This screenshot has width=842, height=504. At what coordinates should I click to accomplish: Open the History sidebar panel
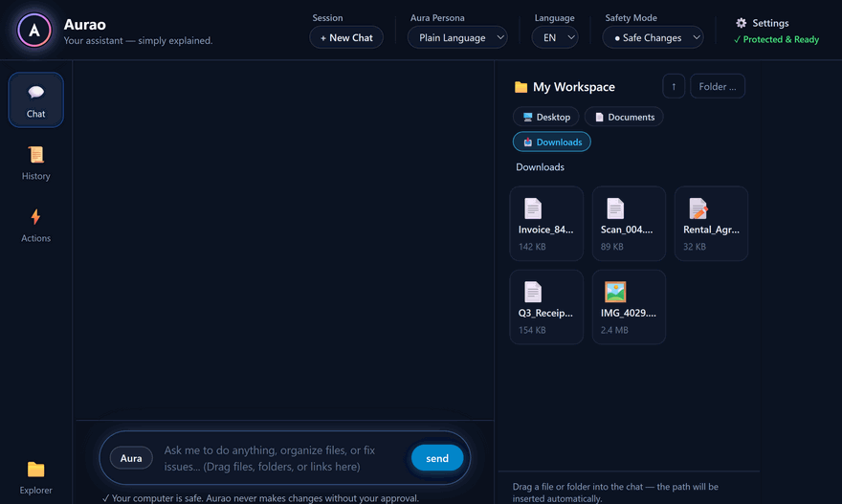36,164
